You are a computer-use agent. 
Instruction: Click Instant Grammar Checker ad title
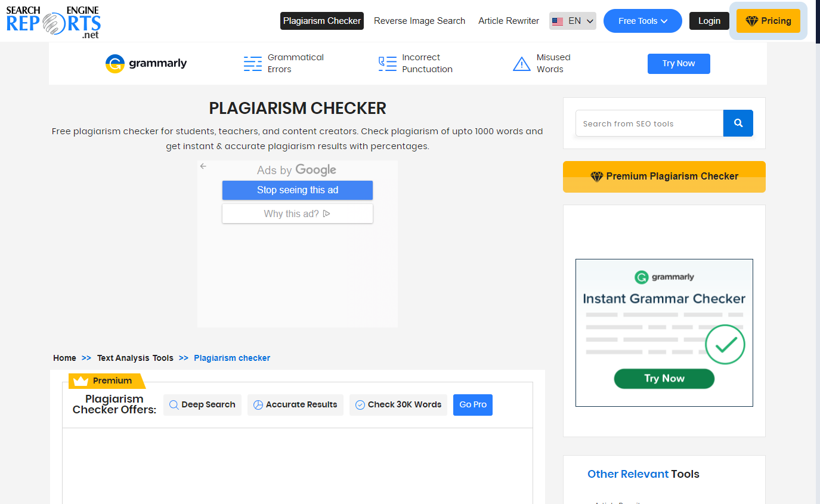(664, 299)
